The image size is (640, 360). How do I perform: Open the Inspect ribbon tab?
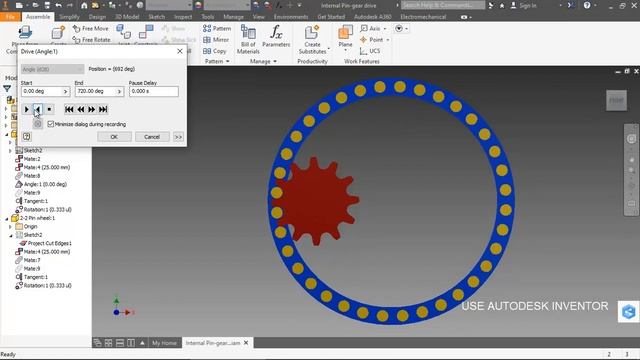[x=183, y=17]
